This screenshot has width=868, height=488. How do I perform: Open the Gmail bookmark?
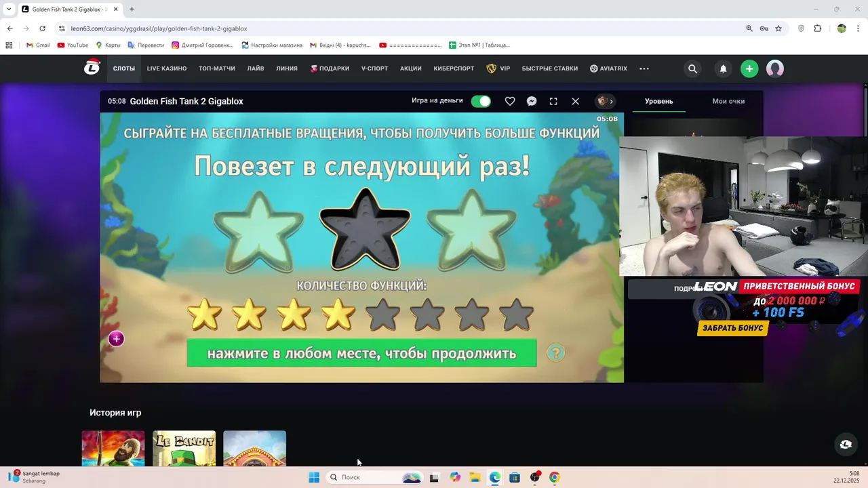point(38,45)
